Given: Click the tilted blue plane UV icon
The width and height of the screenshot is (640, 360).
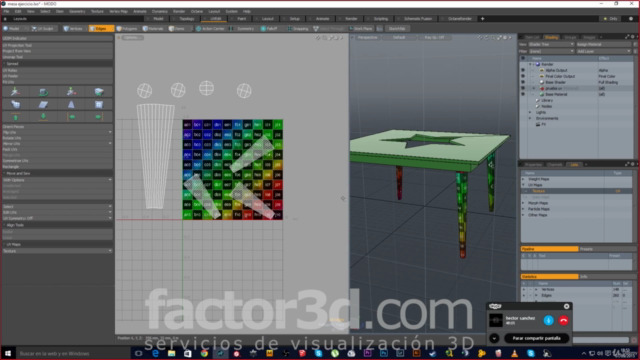Looking at the screenshot, I should click(43, 104).
